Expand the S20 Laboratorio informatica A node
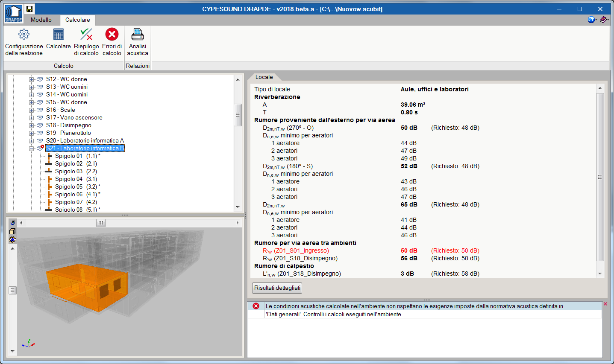 tap(31, 141)
